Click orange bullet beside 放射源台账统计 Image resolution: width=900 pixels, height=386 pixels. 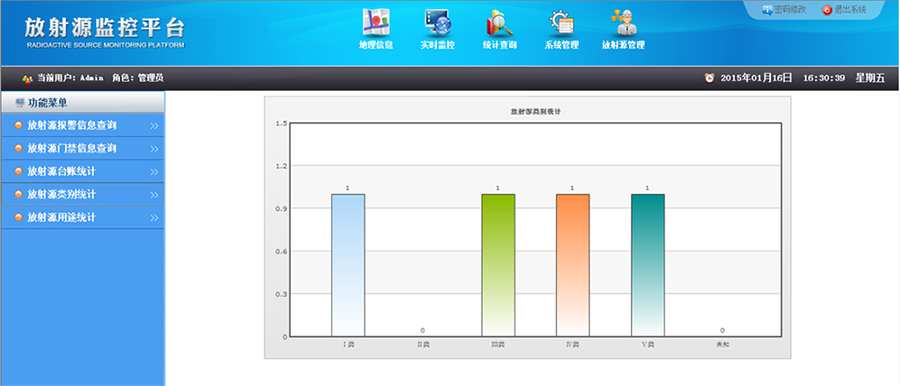click(x=18, y=171)
